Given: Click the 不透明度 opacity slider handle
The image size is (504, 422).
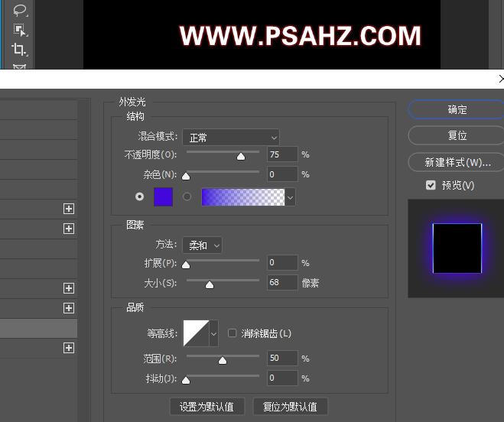Looking at the screenshot, I should coord(241,156).
